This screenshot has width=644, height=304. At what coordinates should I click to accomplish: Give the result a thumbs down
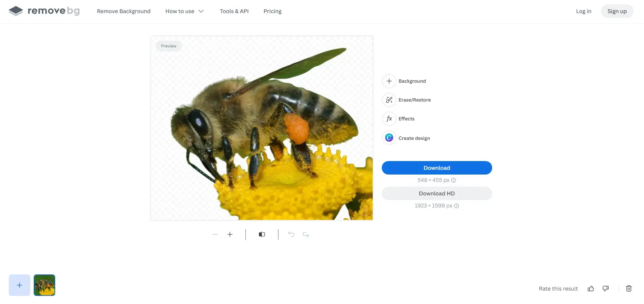tap(606, 289)
